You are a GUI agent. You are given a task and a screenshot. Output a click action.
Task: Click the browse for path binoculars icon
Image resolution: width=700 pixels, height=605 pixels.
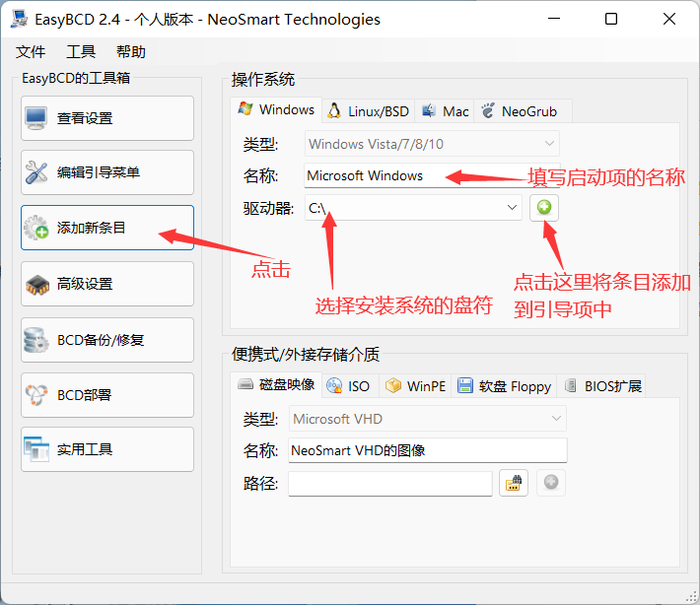coord(514,483)
